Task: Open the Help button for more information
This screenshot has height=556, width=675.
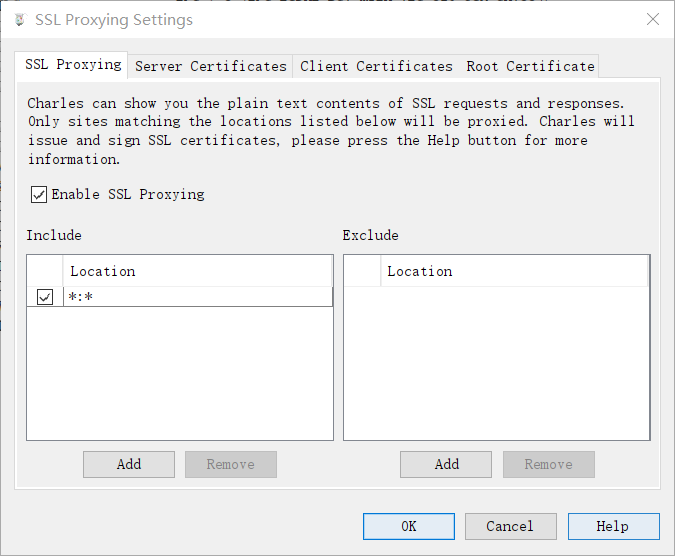Action: pos(613,526)
